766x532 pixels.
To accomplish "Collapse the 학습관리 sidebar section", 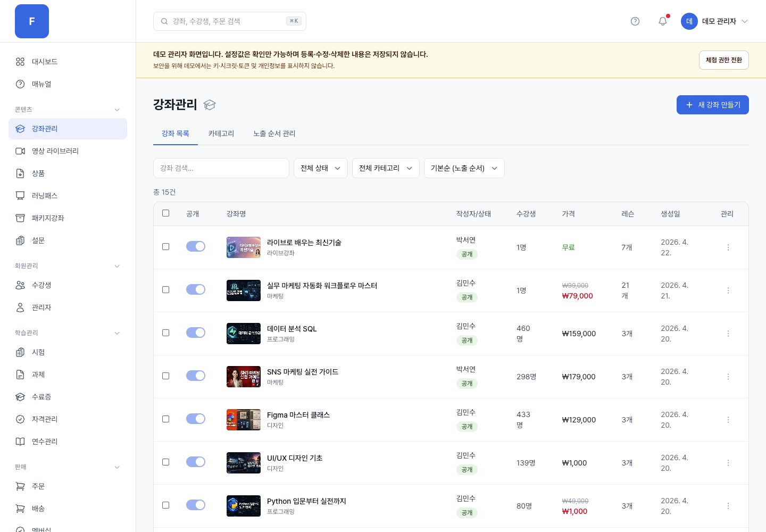I will (x=68, y=333).
